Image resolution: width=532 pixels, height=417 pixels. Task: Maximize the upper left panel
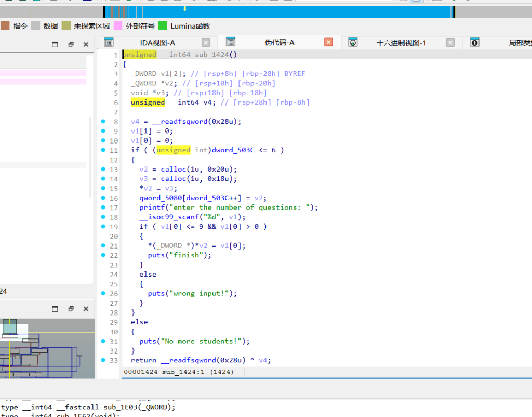pos(55,44)
